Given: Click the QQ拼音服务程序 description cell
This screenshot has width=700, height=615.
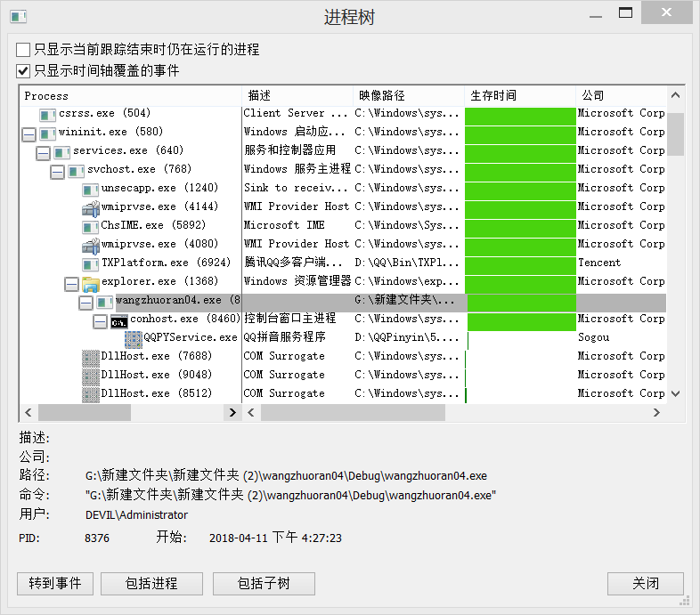Looking at the screenshot, I should pyautogui.click(x=285, y=337).
